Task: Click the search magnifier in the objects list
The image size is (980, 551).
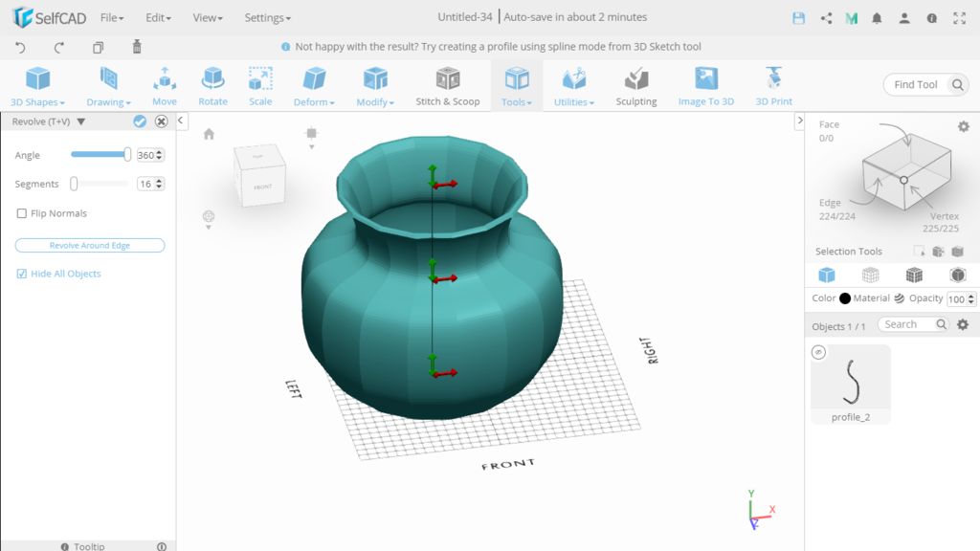Action: pos(942,324)
